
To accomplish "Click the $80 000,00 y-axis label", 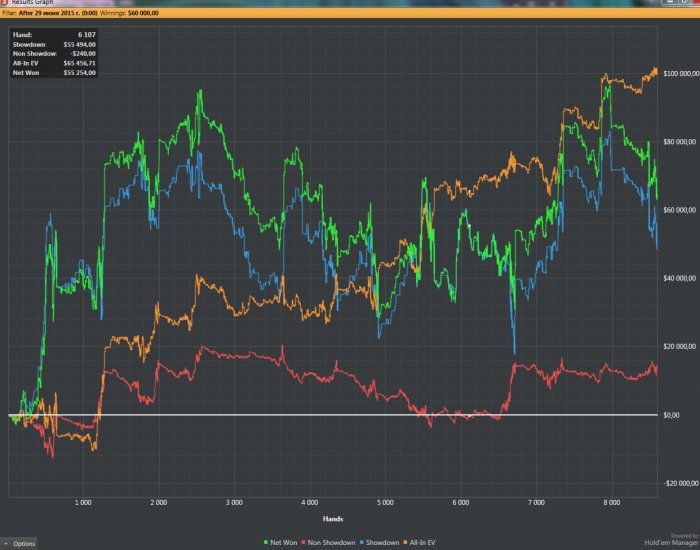I will (680, 142).
